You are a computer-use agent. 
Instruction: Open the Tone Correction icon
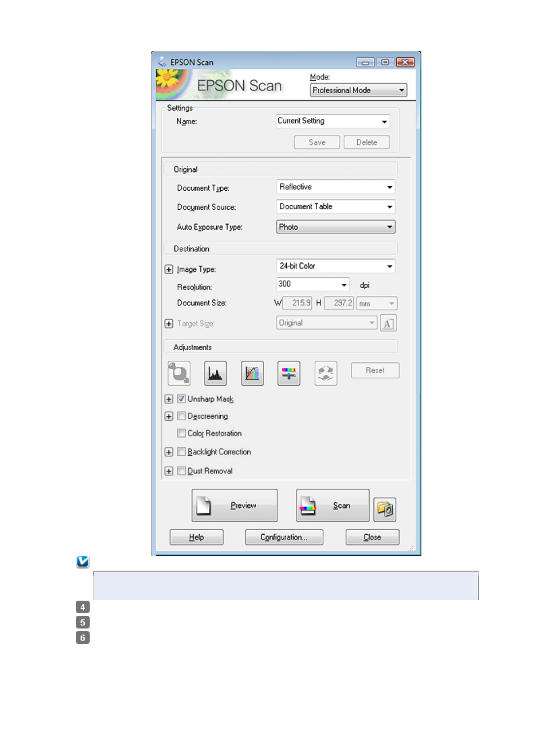[x=252, y=373]
